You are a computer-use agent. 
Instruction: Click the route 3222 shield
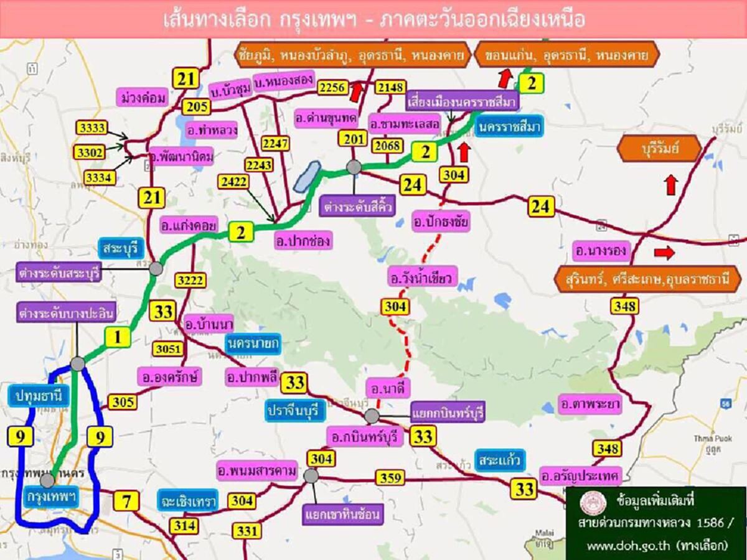pyautogui.click(x=190, y=280)
